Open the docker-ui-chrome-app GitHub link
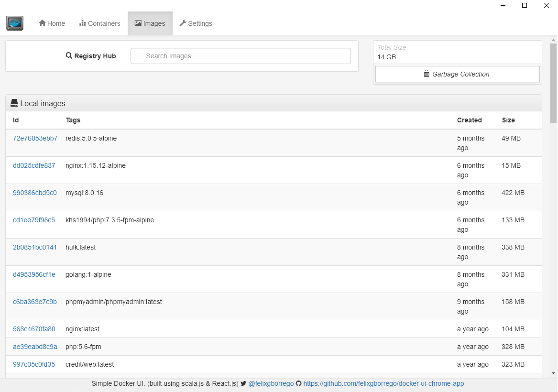Viewport: 558px width, 392px height. 383,383
